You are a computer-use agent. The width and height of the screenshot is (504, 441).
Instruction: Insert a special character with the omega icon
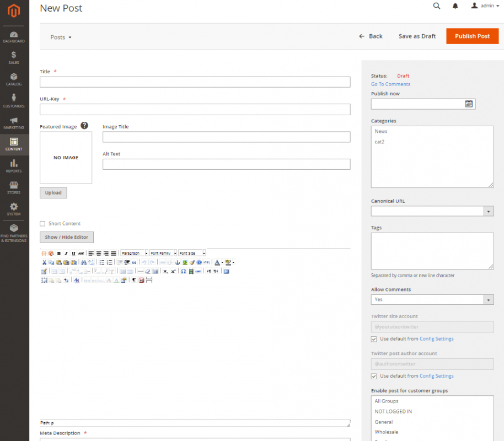coord(184,271)
